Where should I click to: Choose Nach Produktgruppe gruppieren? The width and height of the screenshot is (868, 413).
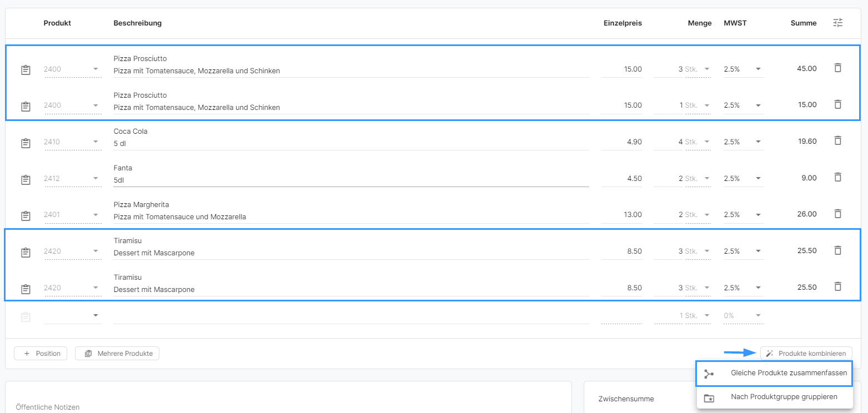[x=774, y=397]
